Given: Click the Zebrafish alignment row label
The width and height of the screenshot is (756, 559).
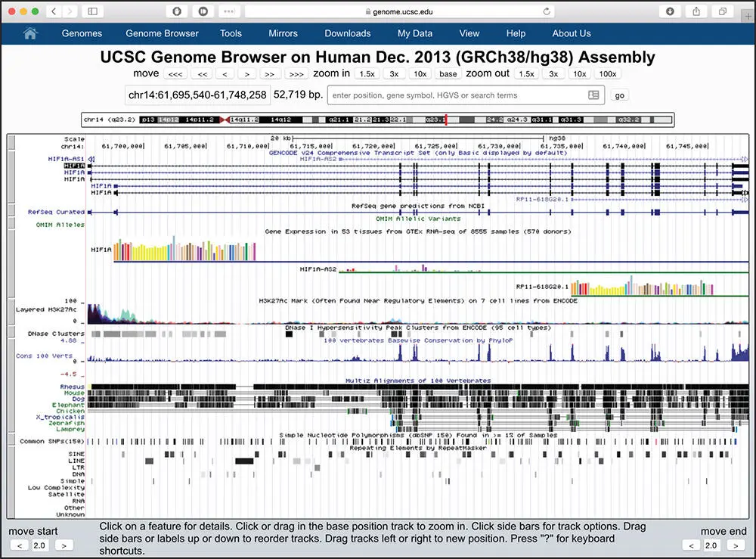Looking at the screenshot, I should click(67, 423).
